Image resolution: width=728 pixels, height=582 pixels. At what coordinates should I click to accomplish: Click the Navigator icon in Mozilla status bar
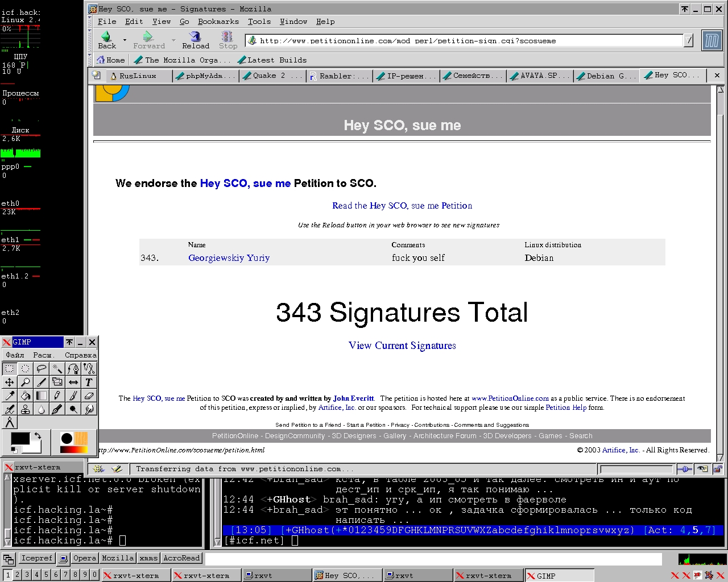point(98,469)
